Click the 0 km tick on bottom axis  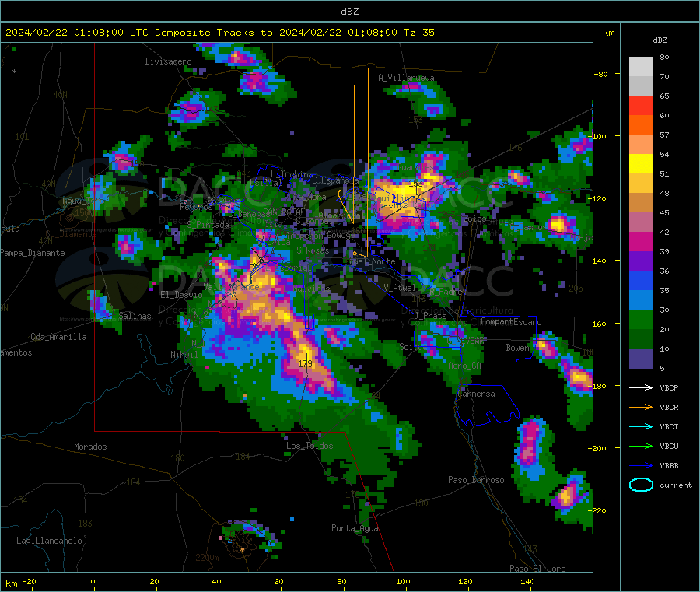point(93,581)
